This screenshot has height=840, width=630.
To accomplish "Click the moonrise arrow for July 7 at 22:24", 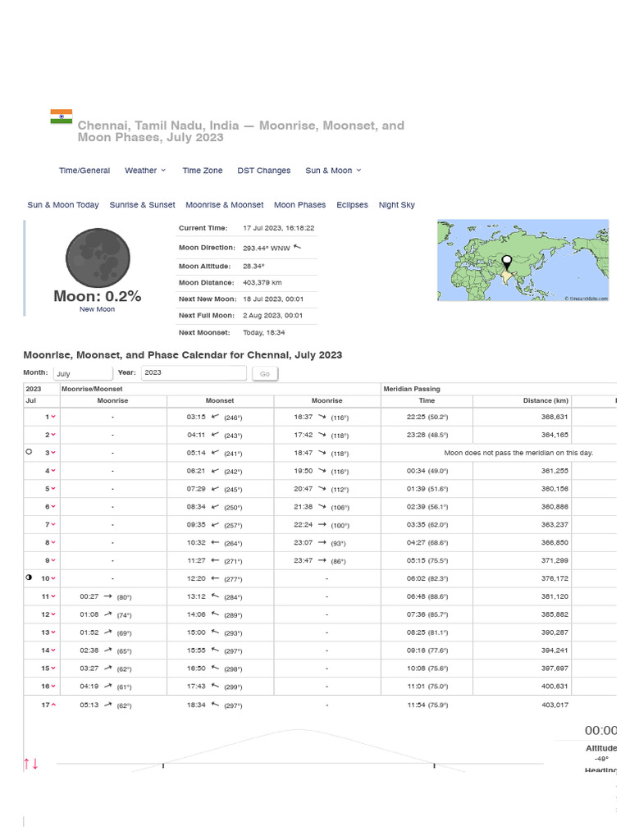I will click(322, 524).
